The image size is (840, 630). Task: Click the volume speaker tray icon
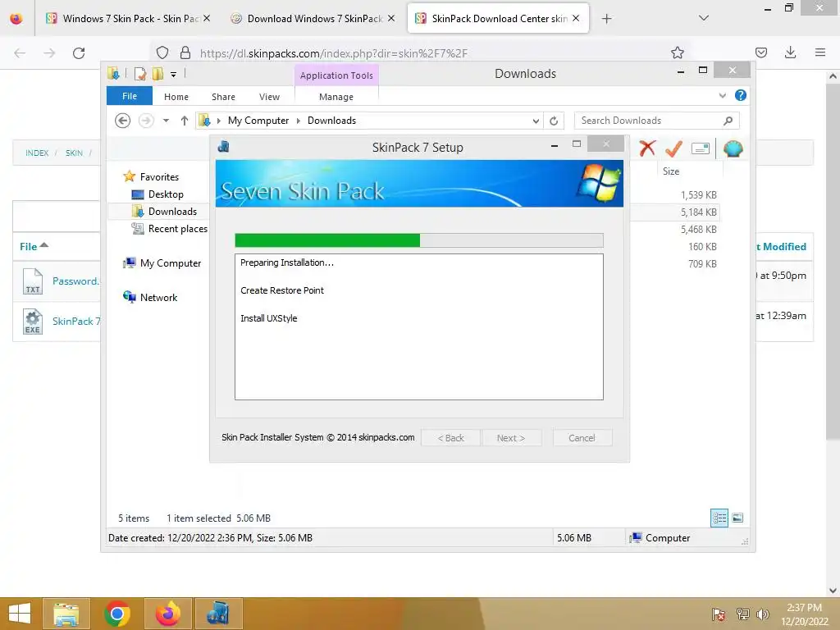(x=763, y=614)
